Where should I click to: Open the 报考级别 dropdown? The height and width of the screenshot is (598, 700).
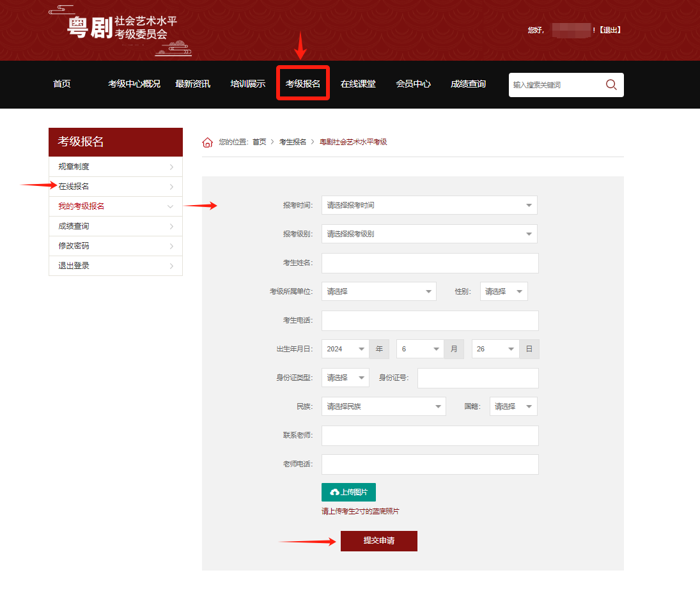429,234
